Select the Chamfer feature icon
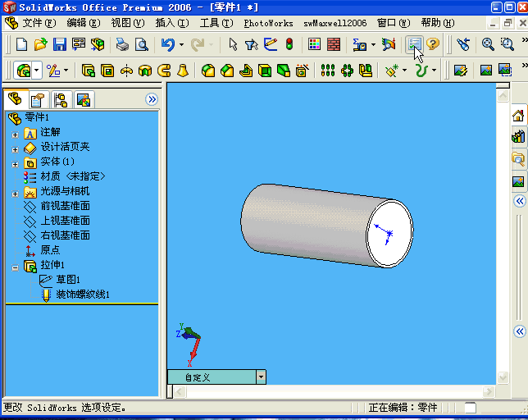 [227, 71]
